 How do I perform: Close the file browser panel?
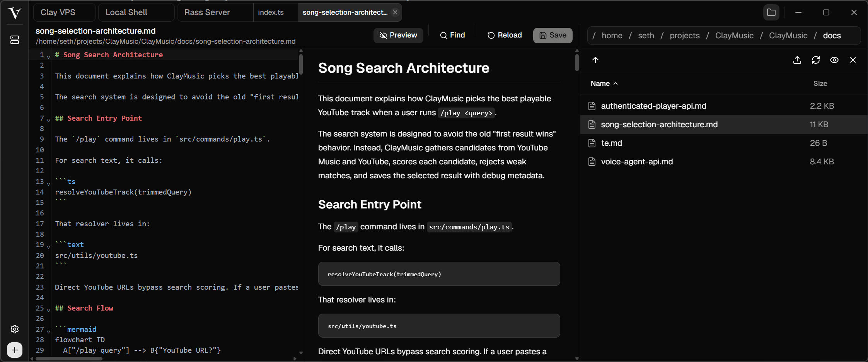tap(853, 60)
